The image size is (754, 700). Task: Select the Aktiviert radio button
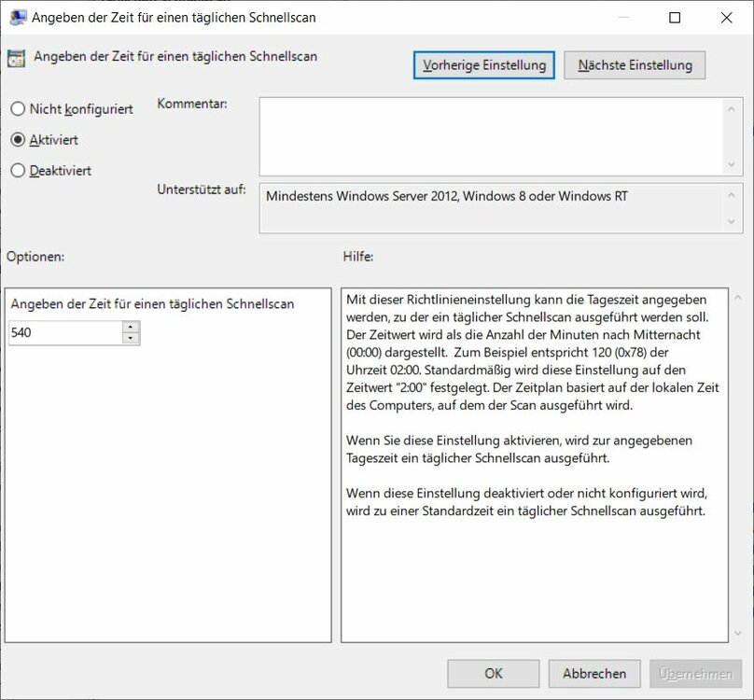pos(18,140)
